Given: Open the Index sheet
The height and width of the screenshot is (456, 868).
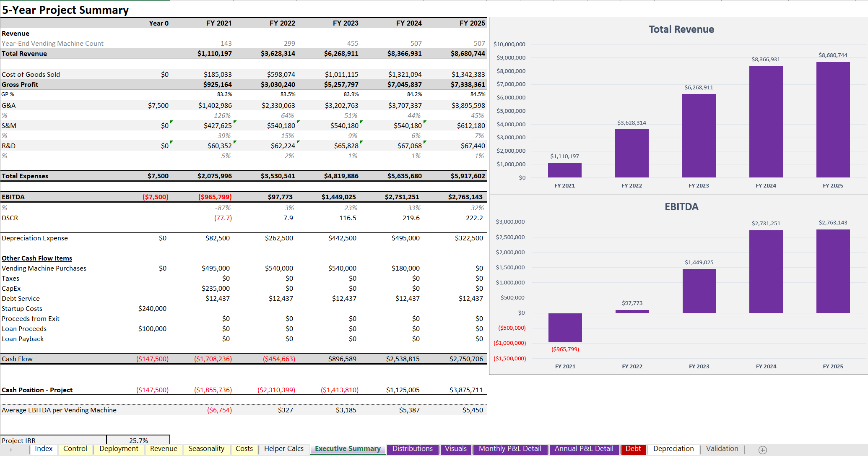Looking at the screenshot, I should (x=43, y=449).
